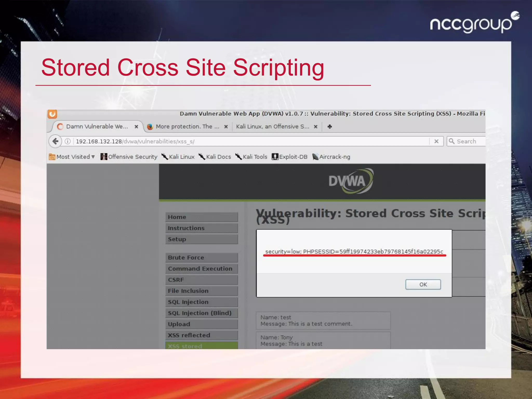
Task: Switch to the Damn Vulnerable We... tab
Action: point(97,127)
